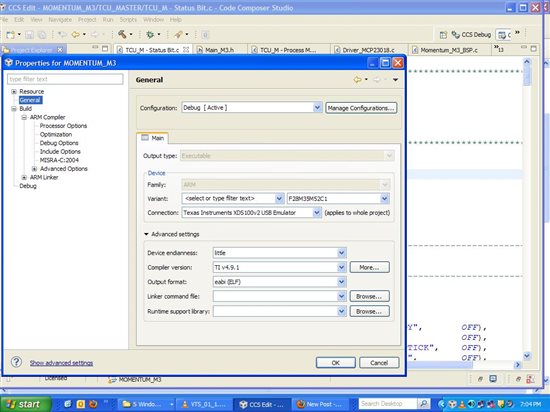Viewport: 550px width, 412px height.
Task: Click the Internet Explorer quick launch icon
Action: (x=68, y=404)
